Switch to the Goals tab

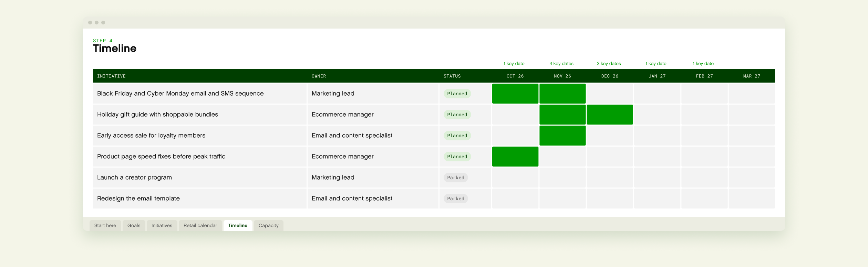pyautogui.click(x=134, y=225)
